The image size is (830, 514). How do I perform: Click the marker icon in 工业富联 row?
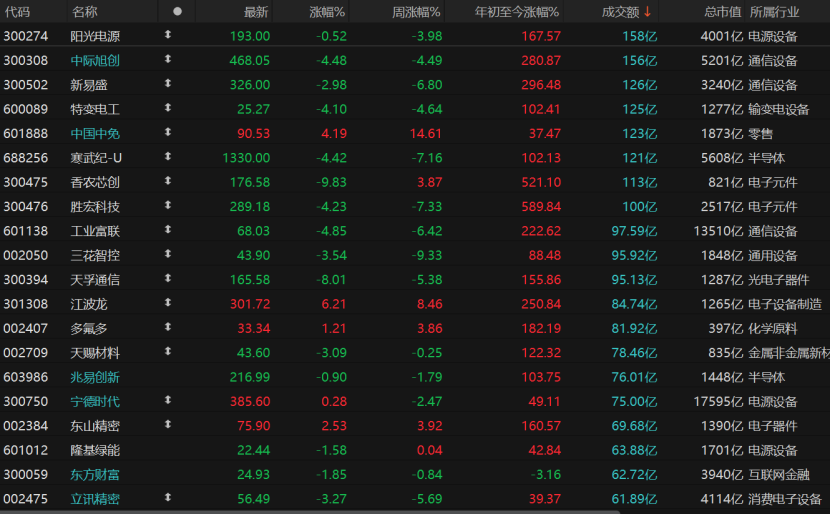pos(168,230)
